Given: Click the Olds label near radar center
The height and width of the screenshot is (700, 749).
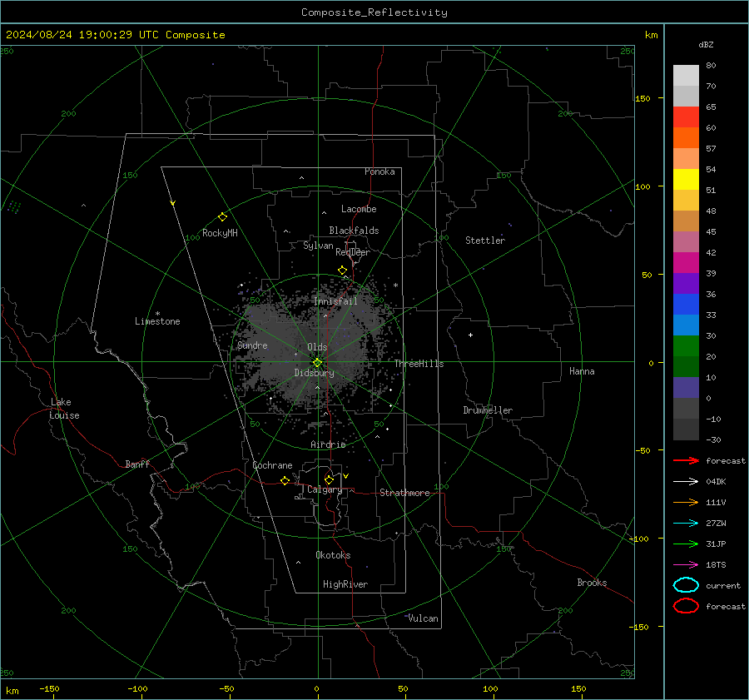Looking at the screenshot, I should [317, 347].
